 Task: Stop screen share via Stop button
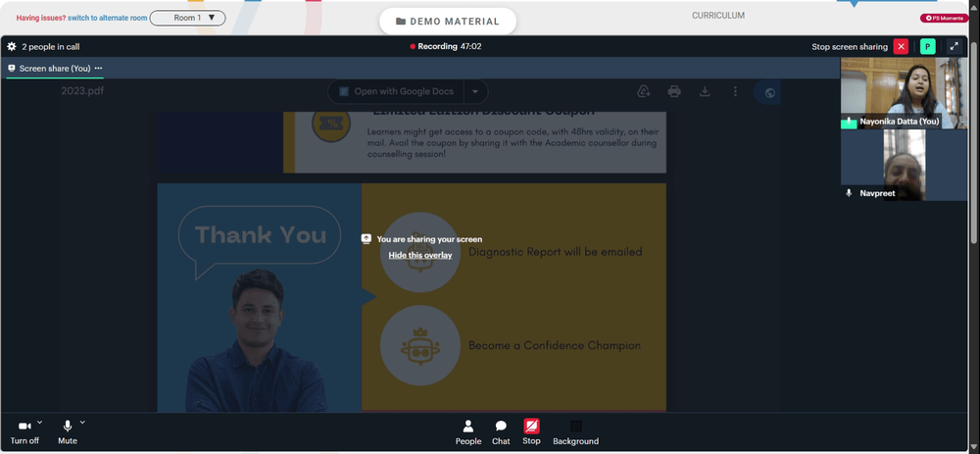(x=531, y=432)
